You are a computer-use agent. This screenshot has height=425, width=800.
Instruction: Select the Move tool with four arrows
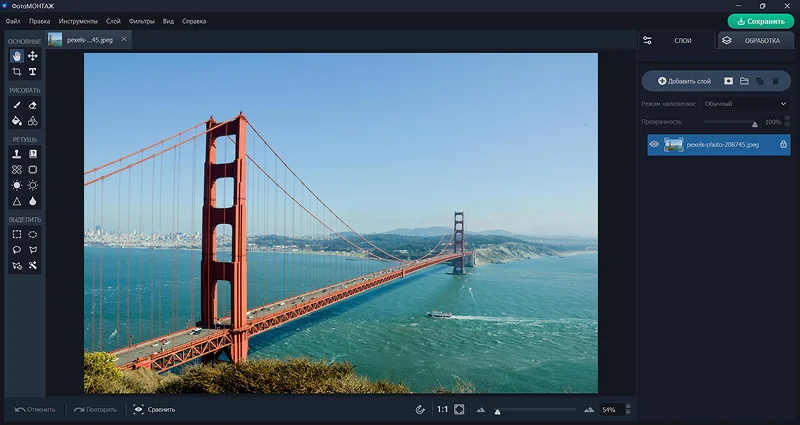pos(33,56)
